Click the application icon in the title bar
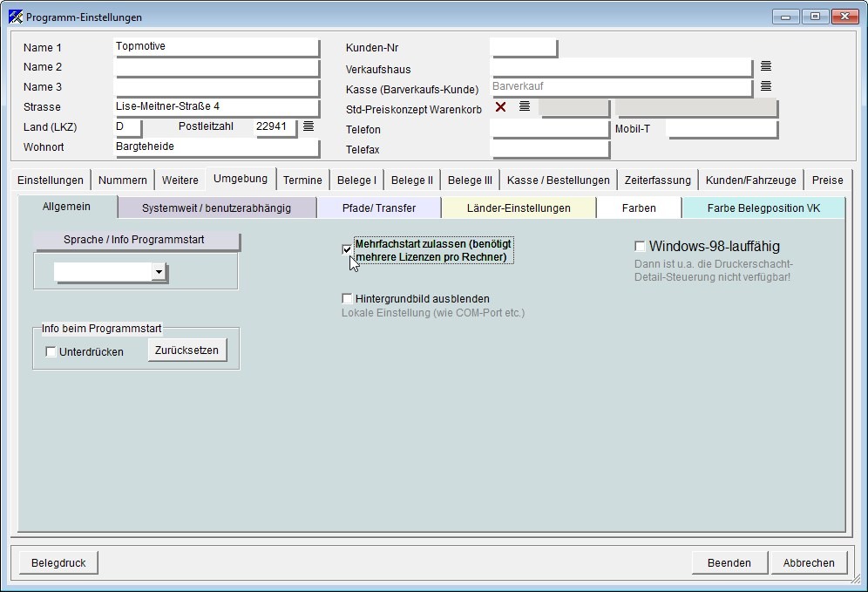The height and width of the screenshot is (592, 868). pyautogui.click(x=16, y=17)
